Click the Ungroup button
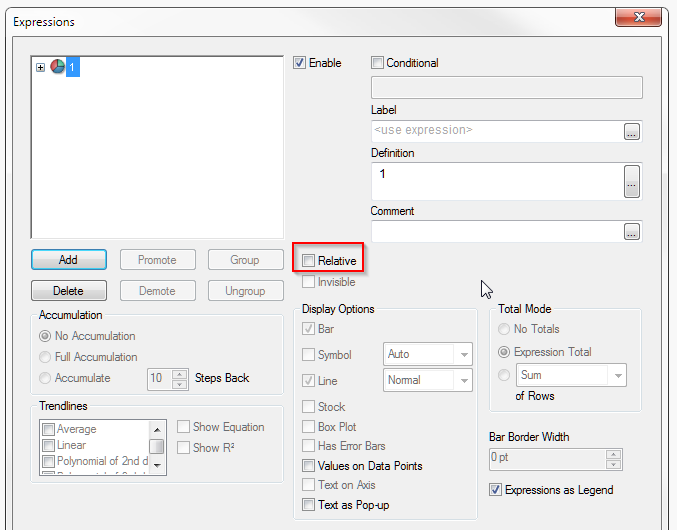 245,290
